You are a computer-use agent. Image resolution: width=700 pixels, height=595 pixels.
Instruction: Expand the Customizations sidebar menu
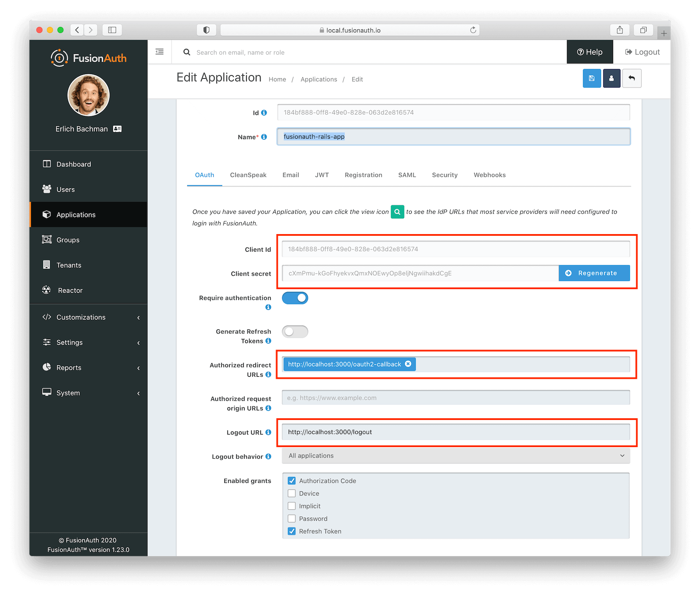(88, 317)
